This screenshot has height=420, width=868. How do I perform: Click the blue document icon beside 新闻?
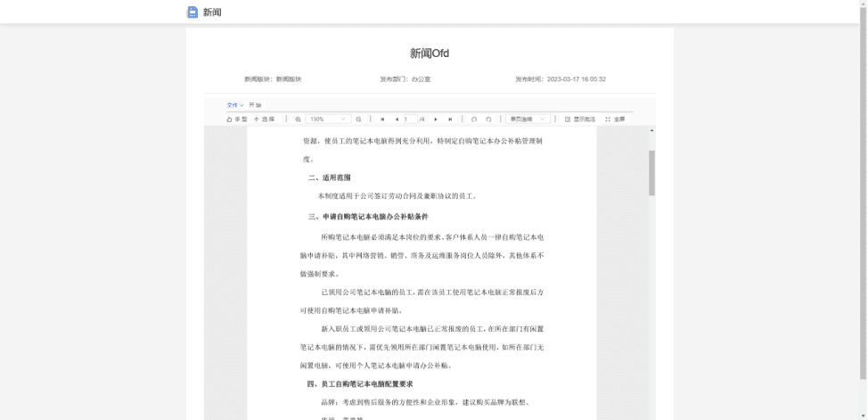[x=192, y=12]
